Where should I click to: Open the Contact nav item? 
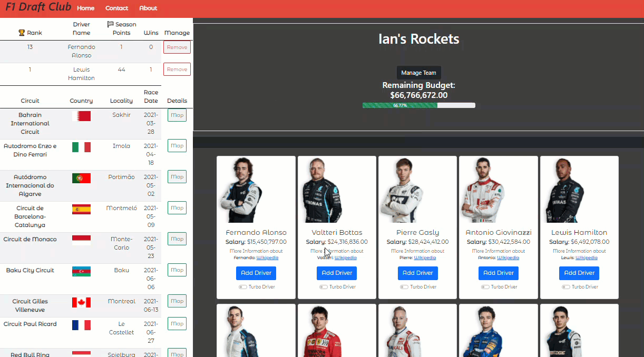point(116,8)
